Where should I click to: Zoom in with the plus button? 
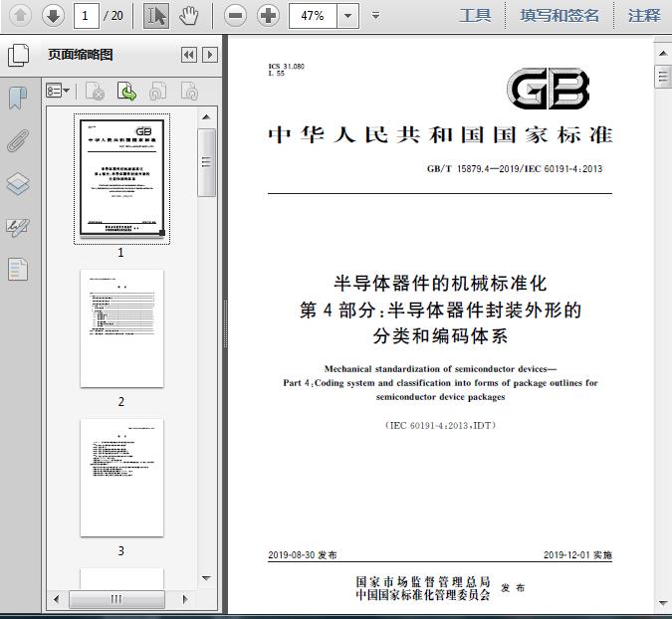click(268, 16)
